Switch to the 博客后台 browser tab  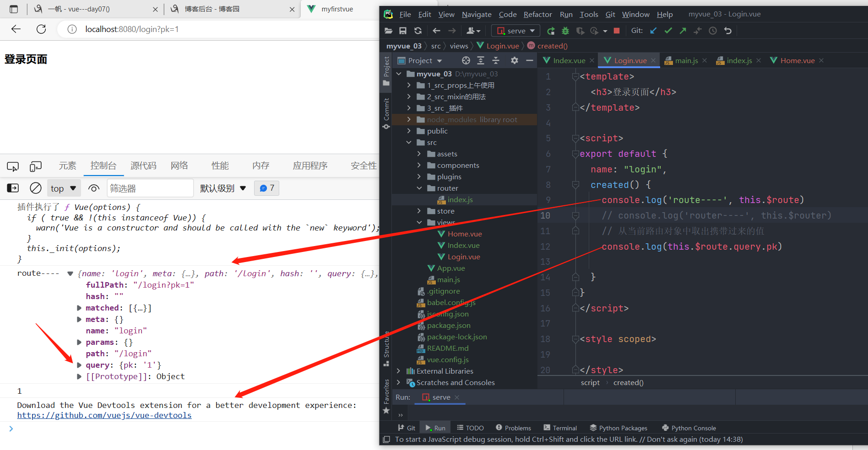click(232, 9)
